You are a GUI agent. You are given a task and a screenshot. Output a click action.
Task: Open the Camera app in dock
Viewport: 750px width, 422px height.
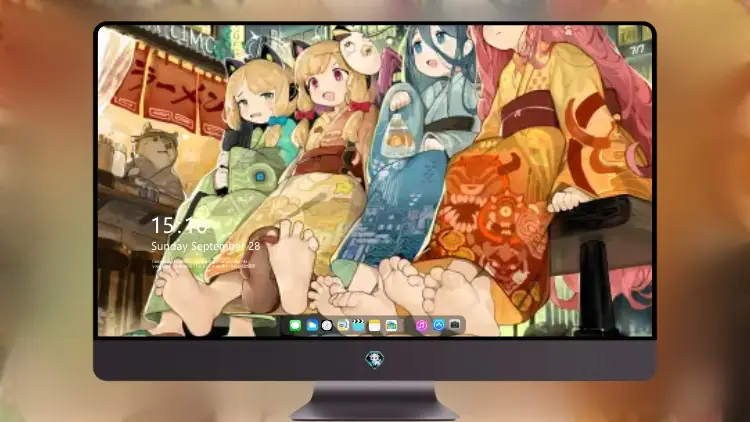[454, 325]
